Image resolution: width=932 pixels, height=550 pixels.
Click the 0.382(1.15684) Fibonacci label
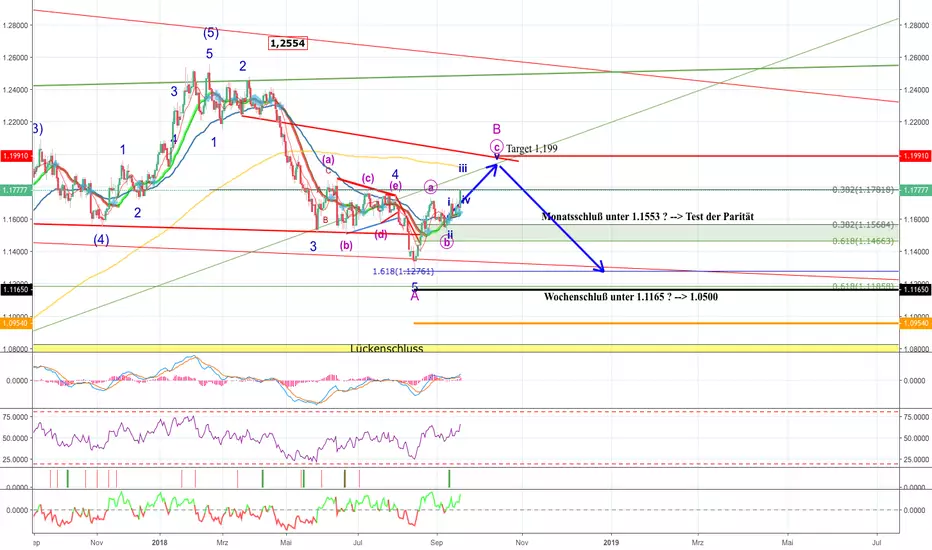tap(863, 225)
